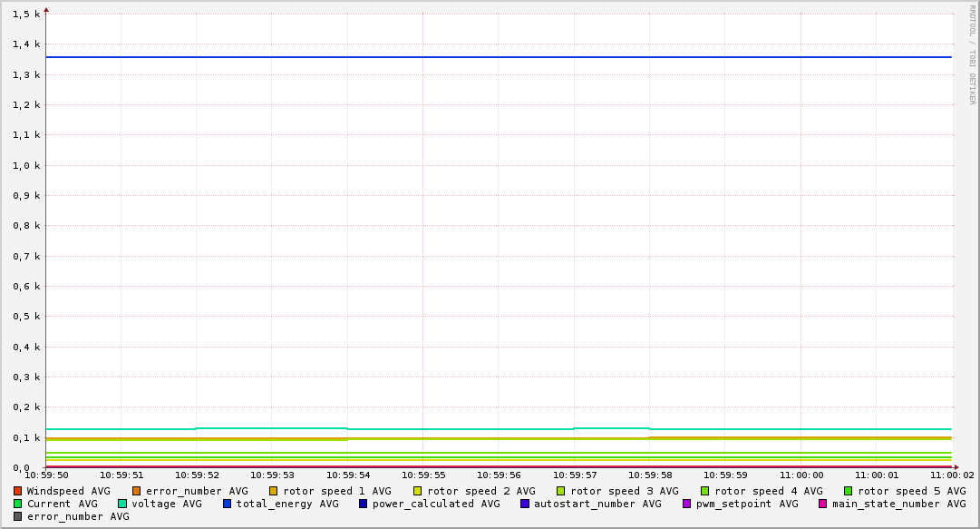The width and height of the screenshot is (980, 529).
Task: Select the teal voltage AVG legend swatch
Action: (x=122, y=504)
